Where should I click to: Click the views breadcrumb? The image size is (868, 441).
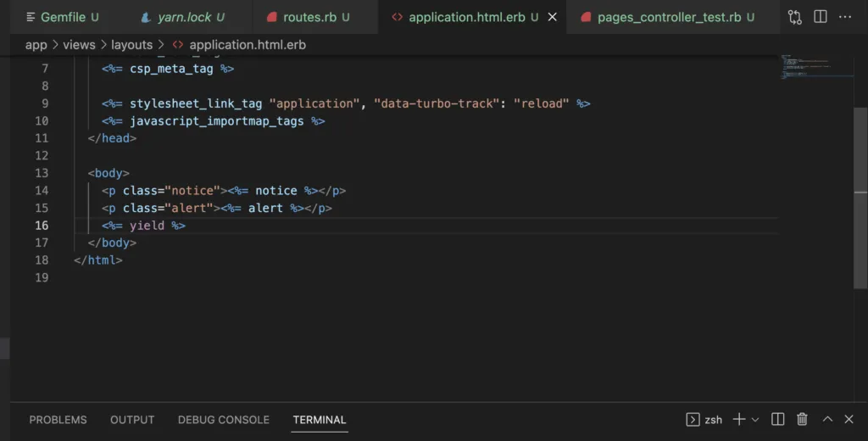[79, 45]
